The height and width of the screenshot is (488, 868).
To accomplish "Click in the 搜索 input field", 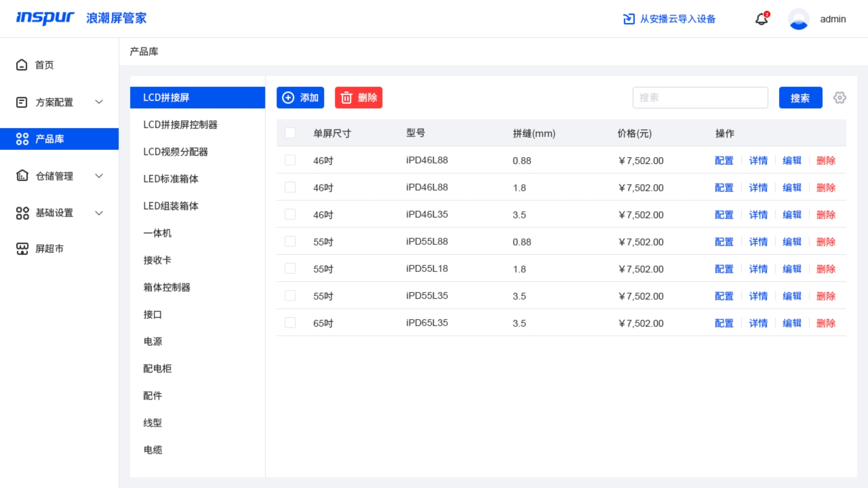I will pyautogui.click(x=700, y=98).
